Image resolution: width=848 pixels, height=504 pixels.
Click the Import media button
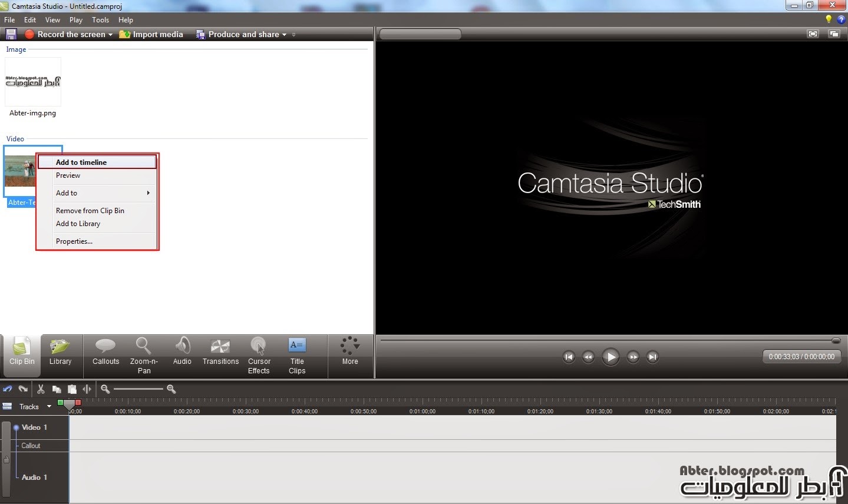point(151,34)
